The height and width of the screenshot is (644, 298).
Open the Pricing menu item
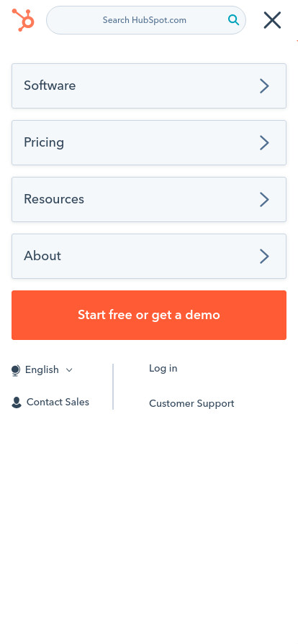[x=149, y=142]
